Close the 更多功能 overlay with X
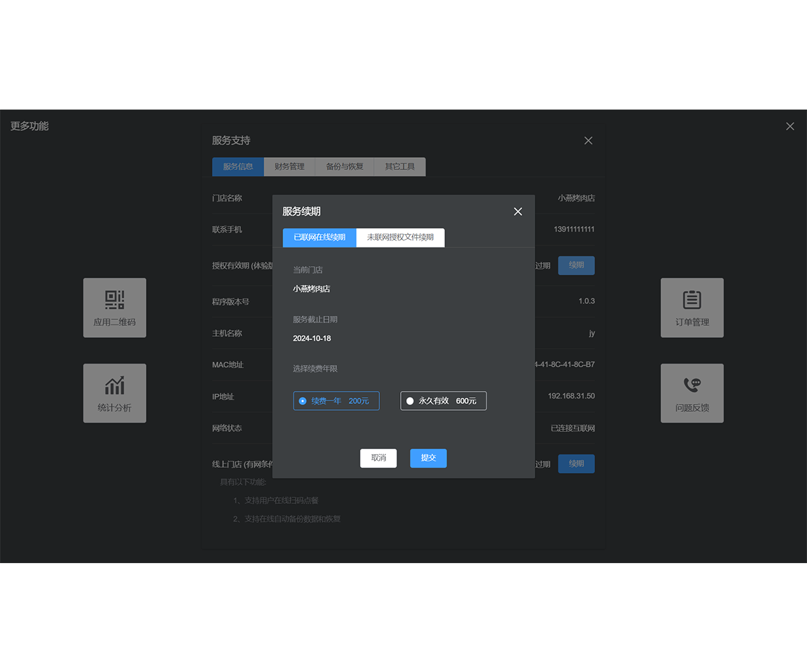The height and width of the screenshot is (672, 807). [x=790, y=126]
